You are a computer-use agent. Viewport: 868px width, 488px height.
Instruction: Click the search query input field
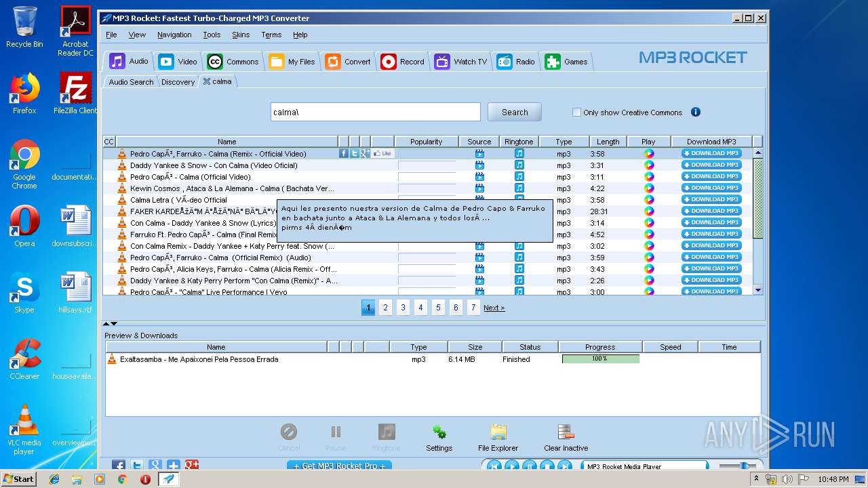pyautogui.click(x=376, y=113)
